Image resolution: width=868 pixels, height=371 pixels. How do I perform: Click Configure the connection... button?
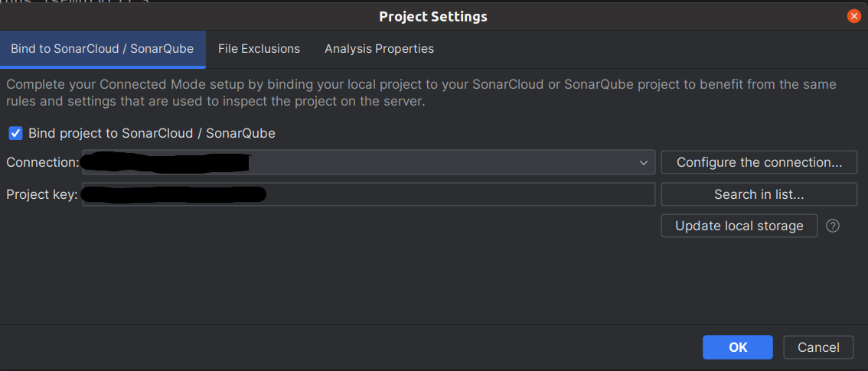(759, 163)
